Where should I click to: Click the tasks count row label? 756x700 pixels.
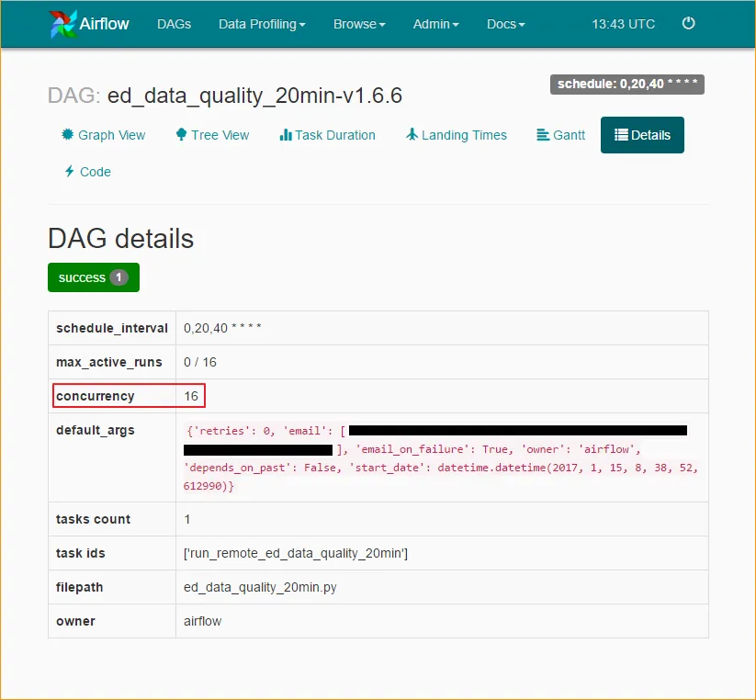tap(93, 519)
